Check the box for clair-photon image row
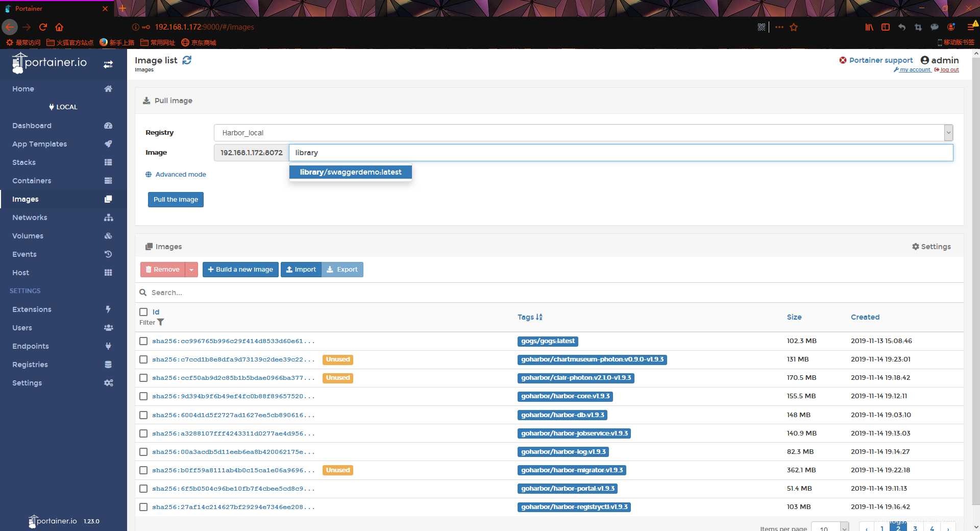This screenshot has width=980, height=531. click(143, 378)
